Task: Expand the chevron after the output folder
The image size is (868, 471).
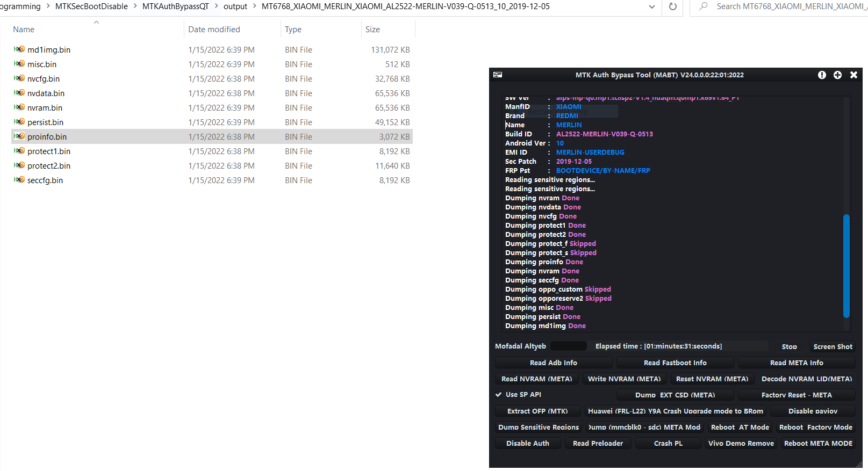Action: click(254, 6)
